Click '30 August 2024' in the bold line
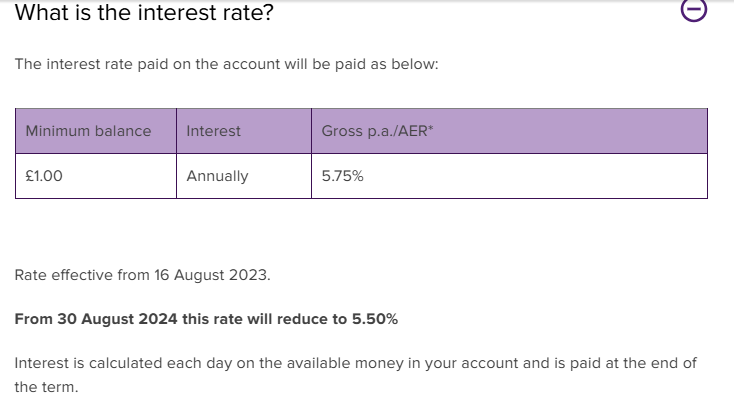Viewport: 734px width, 409px height. pyautogui.click(x=117, y=319)
